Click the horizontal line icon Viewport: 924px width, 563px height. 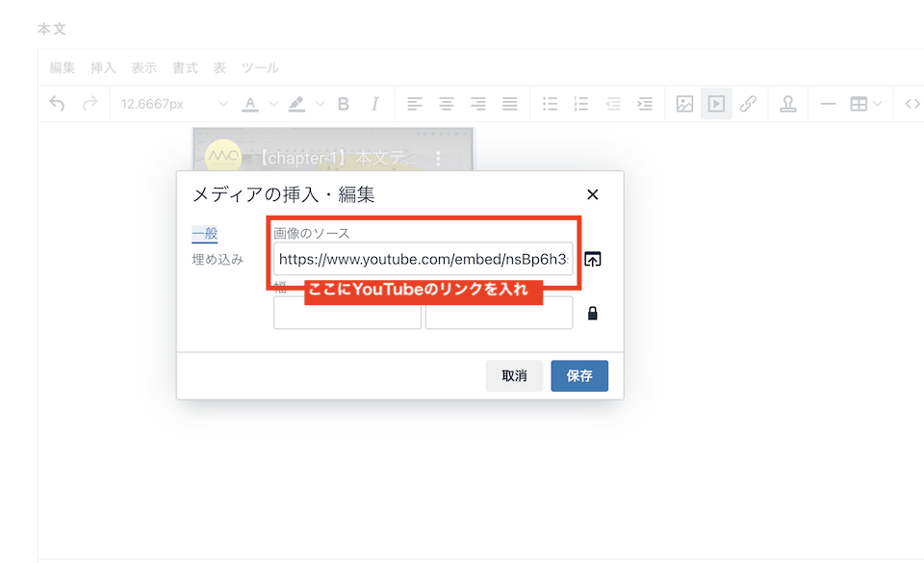pos(828,104)
